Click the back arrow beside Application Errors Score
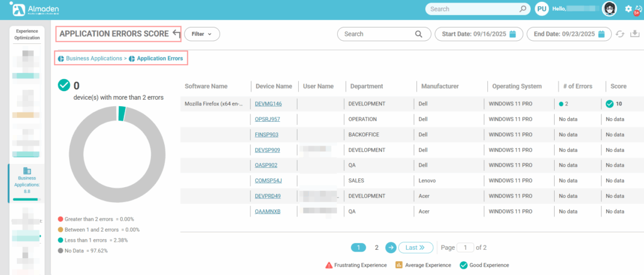This screenshot has width=644, height=275. (176, 34)
